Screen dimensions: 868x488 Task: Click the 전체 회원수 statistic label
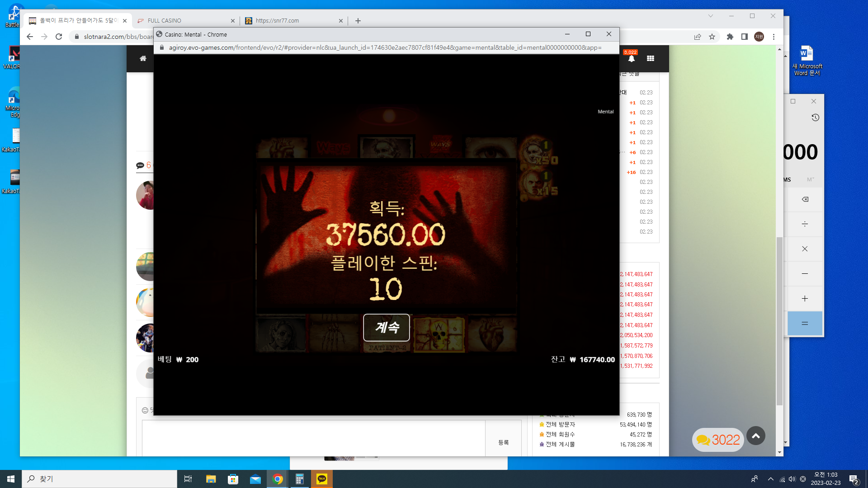click(560, 434)
